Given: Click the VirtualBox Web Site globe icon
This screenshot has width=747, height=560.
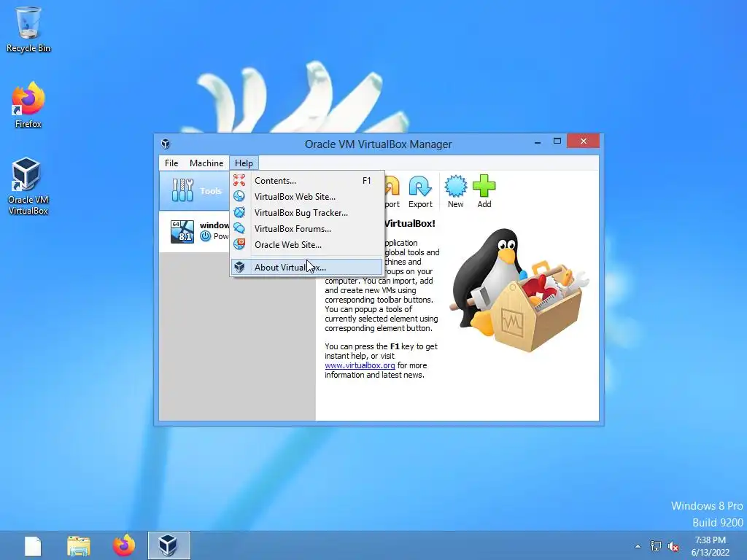Looking at the screenshot, I should pyautogui.click(x=239, y=197).
